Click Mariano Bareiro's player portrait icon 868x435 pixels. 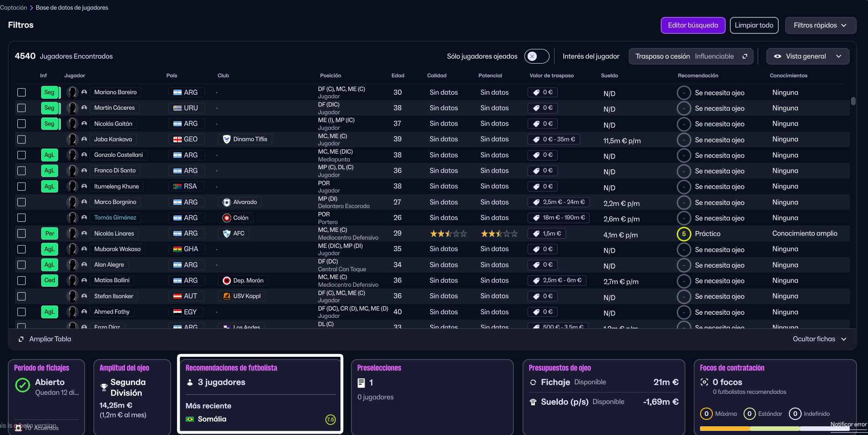pos(72,92)
